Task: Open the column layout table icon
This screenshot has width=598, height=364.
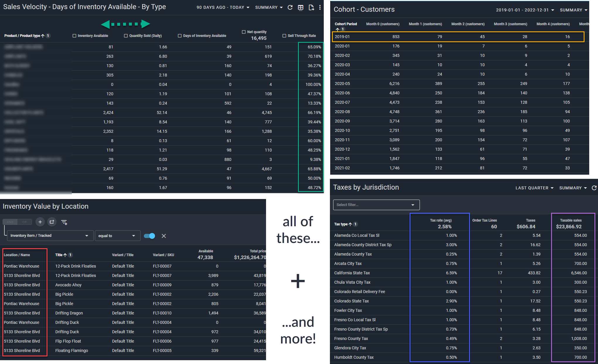Action: pyautogui.click(x=301, y=8)
